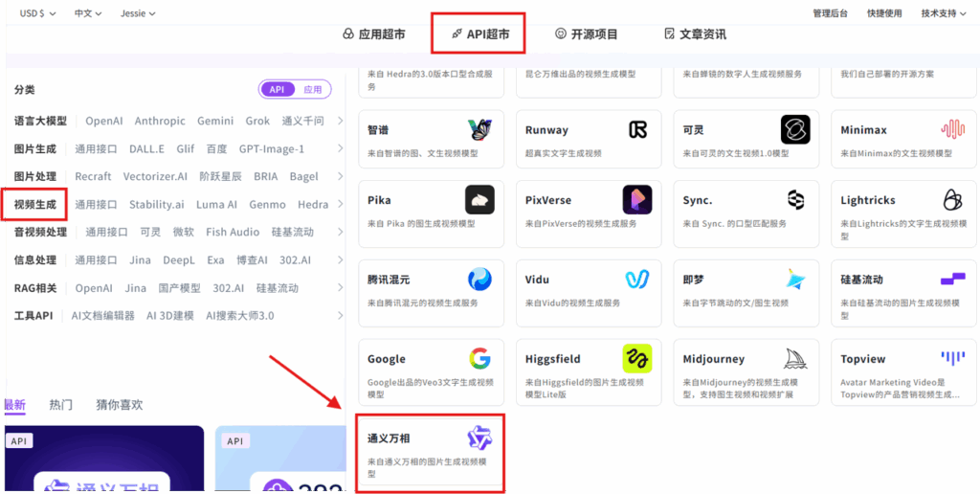Expand more providers in 信息处理 row
Viewport: 980px width, 494px height.
pyautogui.click(x=340, y=259)
